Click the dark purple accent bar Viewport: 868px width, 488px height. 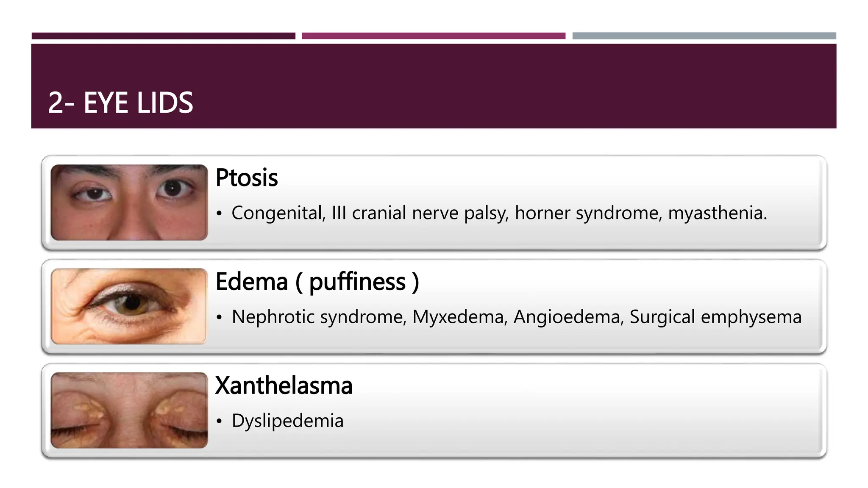(163, 36)
